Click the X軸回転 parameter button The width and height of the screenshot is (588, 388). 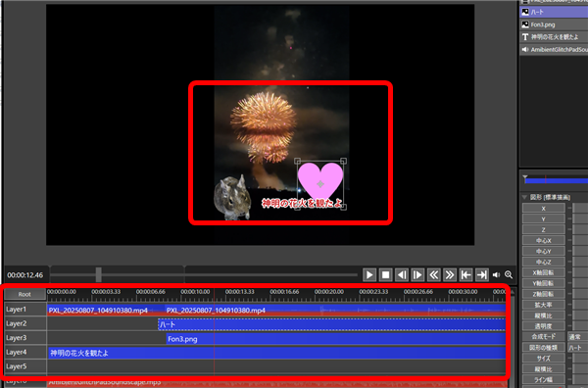(x=543, y=272)
